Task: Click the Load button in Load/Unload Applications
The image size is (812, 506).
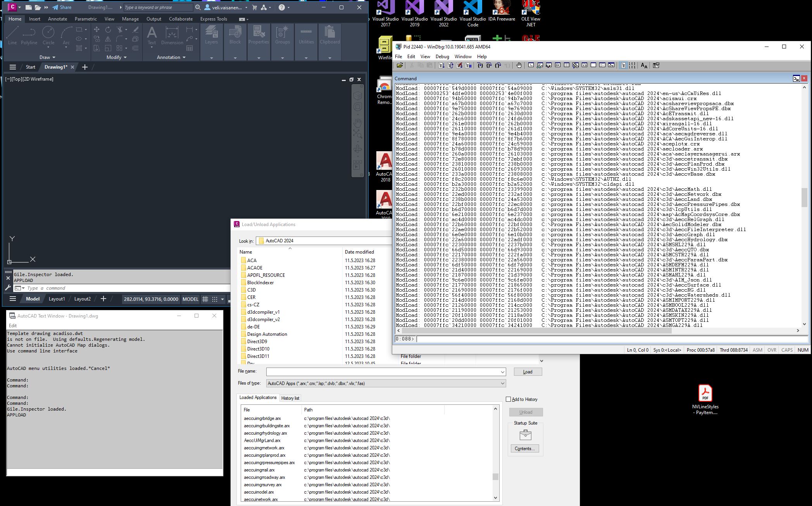Action: 528,371
